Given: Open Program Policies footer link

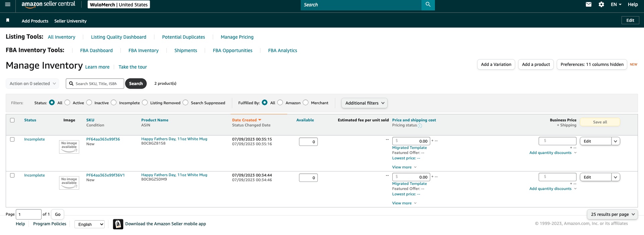Looking at the screenshot, I should coord(50,224).
